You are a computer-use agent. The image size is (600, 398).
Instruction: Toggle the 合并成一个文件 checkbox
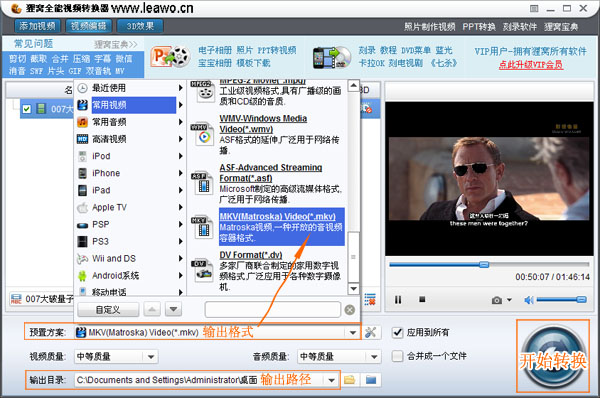tap(398, 356)
